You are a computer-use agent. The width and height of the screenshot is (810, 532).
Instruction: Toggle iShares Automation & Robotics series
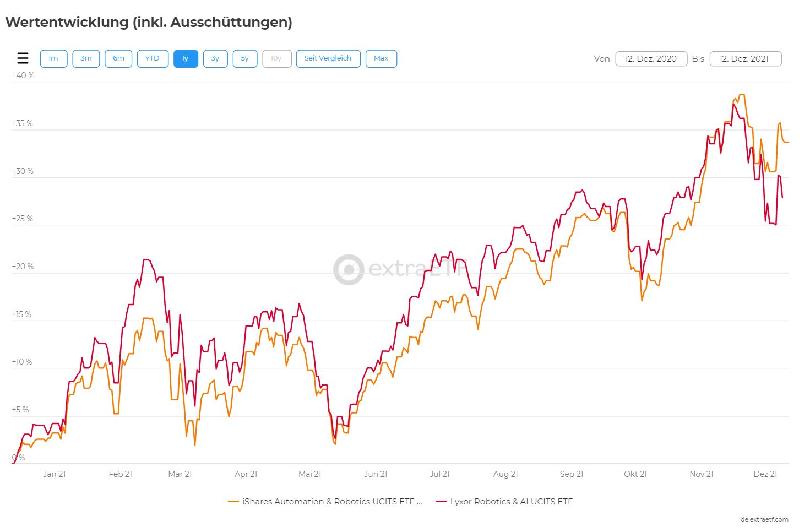click(x=332, y=502)
